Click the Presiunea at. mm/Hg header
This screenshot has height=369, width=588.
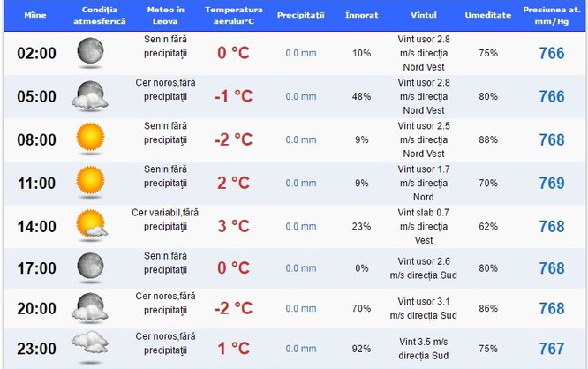coord(552,15)
